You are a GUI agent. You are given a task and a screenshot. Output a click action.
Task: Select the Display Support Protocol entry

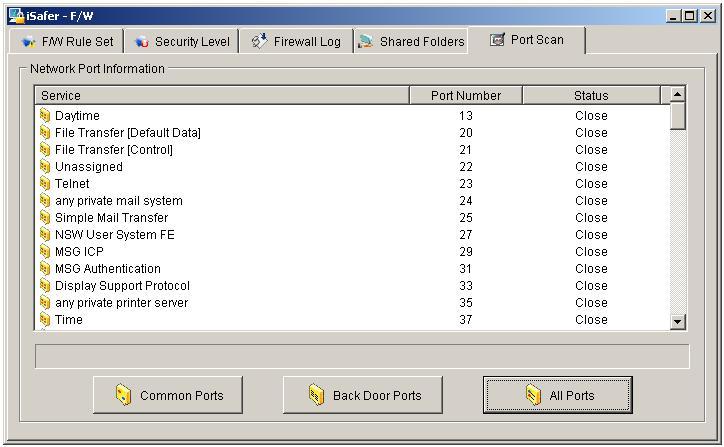tap(122, 285)
